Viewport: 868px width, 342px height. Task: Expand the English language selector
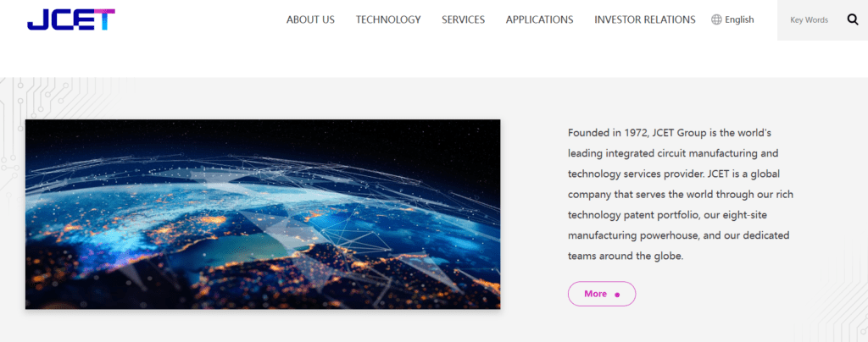739,19
